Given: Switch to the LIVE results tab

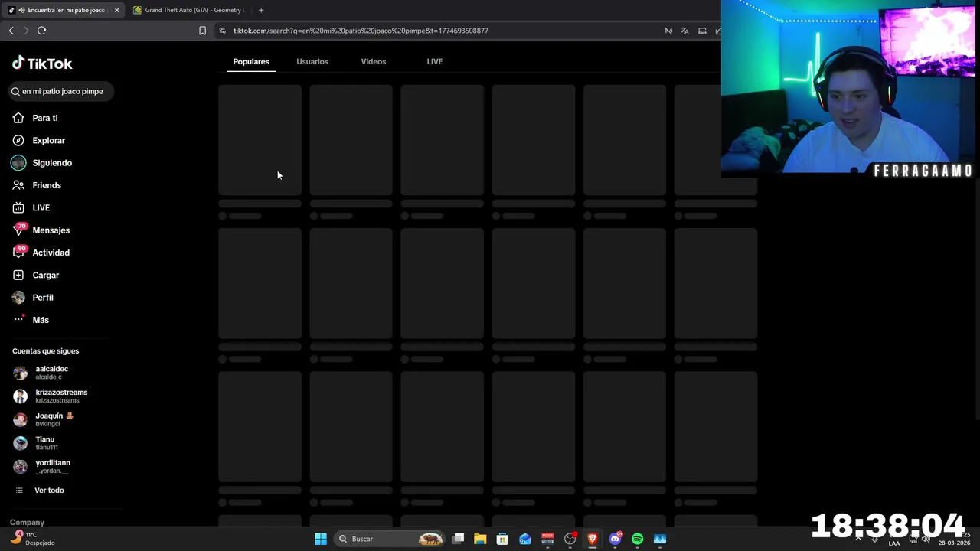Looking at the screenshot, I should pos(435,61).
